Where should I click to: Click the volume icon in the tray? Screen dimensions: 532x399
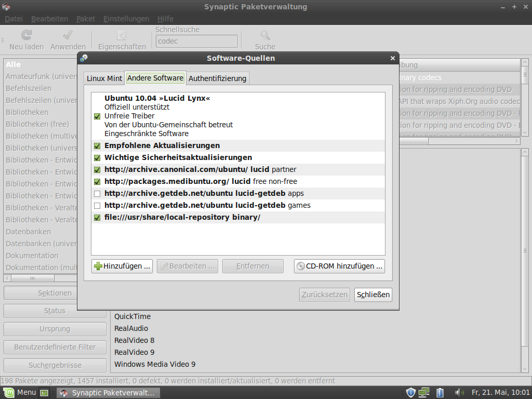pos(459,392)
